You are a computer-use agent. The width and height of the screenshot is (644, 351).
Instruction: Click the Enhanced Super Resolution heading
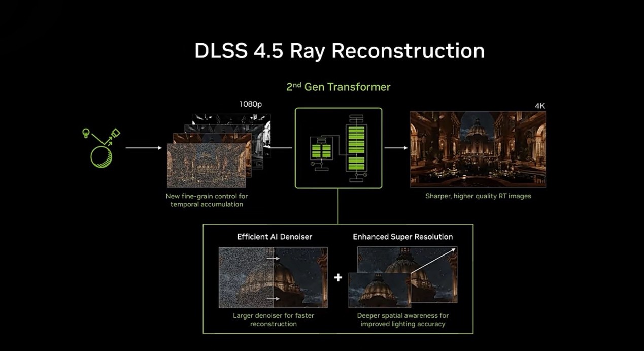click(403, 237)
